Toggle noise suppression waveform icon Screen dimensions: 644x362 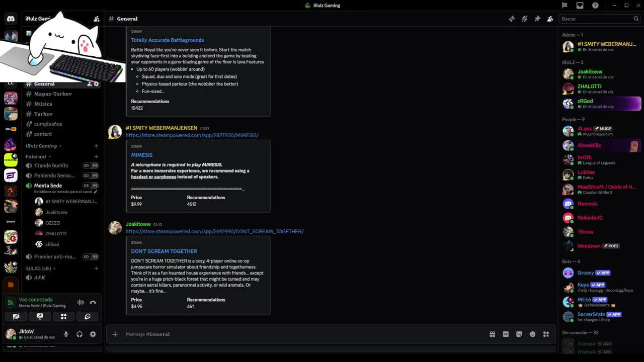pyautogui.click(x=80, y=302)
